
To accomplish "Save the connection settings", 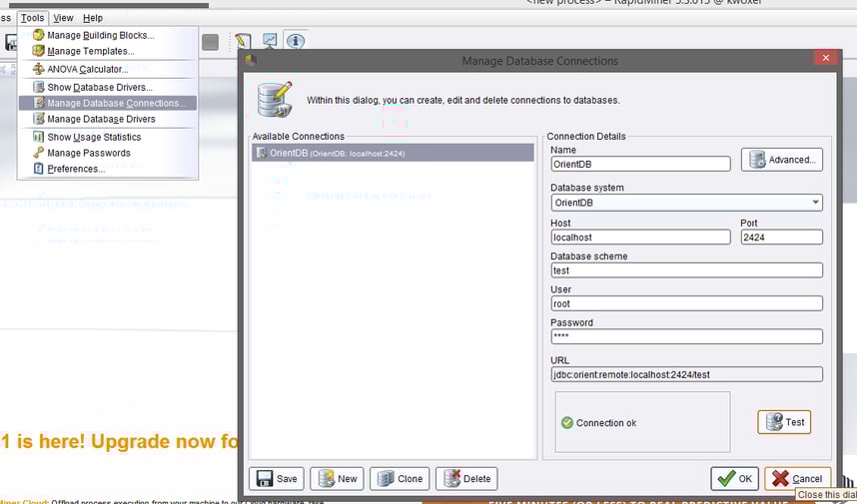I will 276,478.
